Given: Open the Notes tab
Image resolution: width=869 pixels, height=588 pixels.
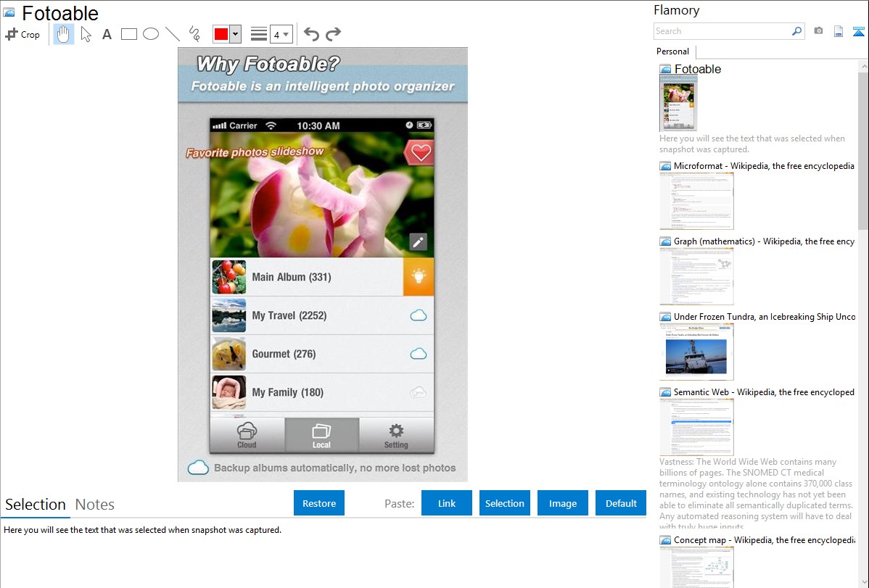Looking at the screenshot, I should pos(95,505).
